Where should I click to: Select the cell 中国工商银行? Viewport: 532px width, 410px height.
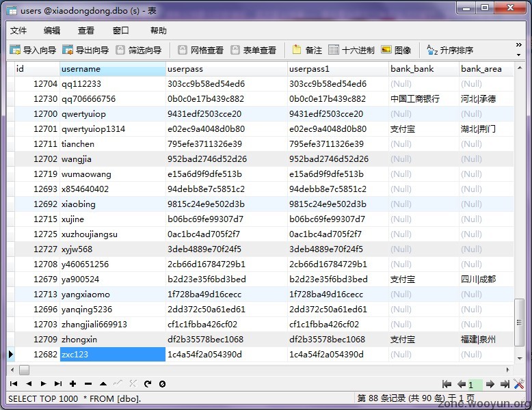coord(424,98)
